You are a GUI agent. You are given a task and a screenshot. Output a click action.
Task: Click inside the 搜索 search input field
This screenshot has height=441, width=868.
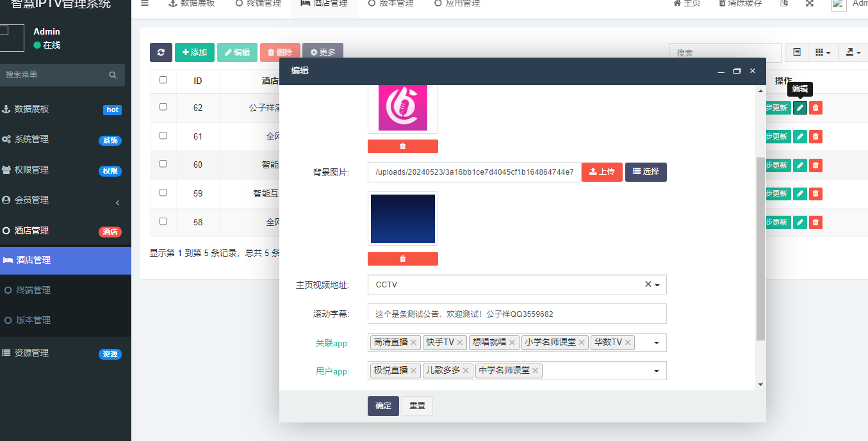tap(725, 52)
